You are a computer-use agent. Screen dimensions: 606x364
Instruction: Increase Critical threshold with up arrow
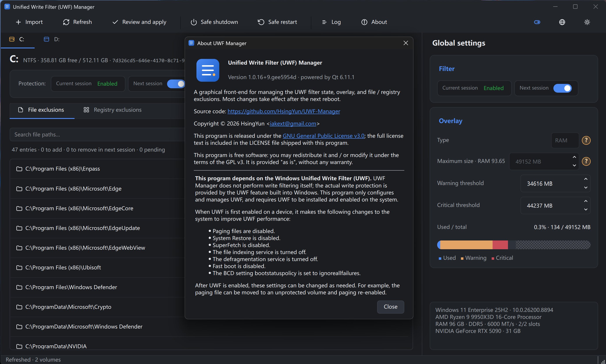pyautogui.click(x=586, y=201)
